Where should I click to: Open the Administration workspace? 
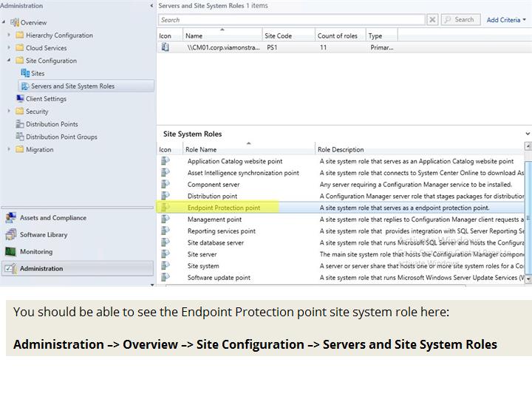tap(41, 268)
